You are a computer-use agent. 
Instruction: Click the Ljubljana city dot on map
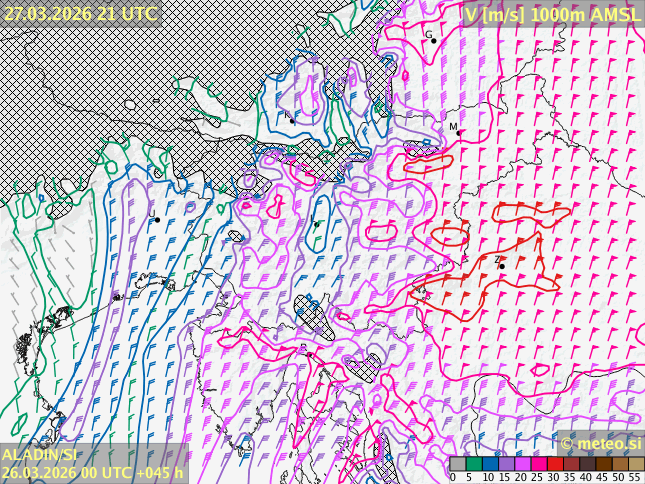[316, 223]
